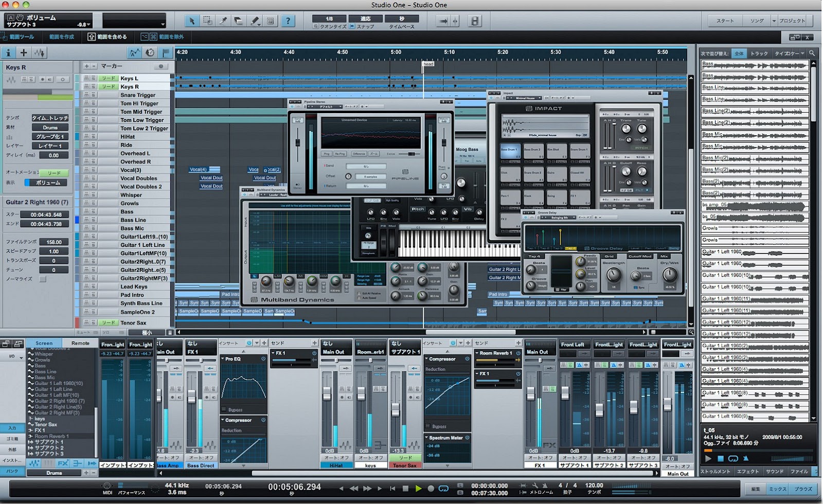Open the Layer 1 layer dropdown
823x504 pixels.
(50, 146)
